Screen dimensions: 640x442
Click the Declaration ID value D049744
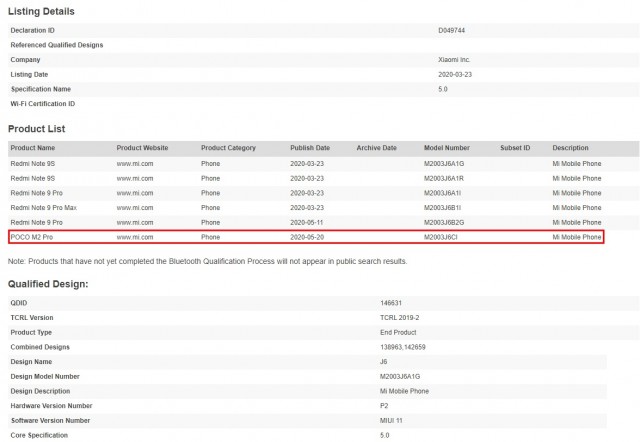coord(451,31)
